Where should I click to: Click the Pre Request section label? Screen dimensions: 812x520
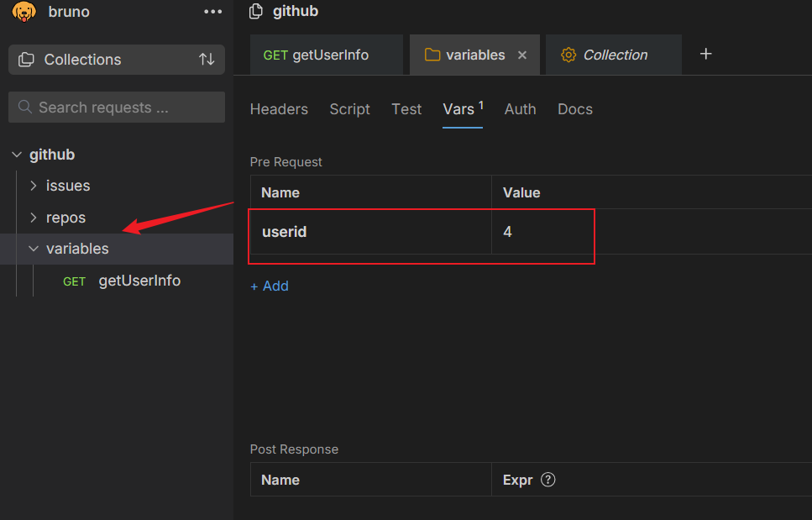[x=286, y=162]
